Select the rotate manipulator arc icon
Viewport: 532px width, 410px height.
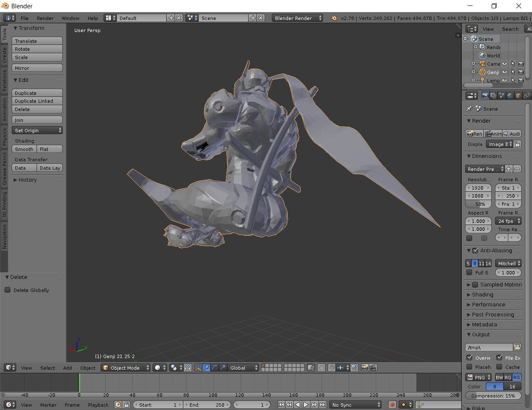(x=214, y=368)
